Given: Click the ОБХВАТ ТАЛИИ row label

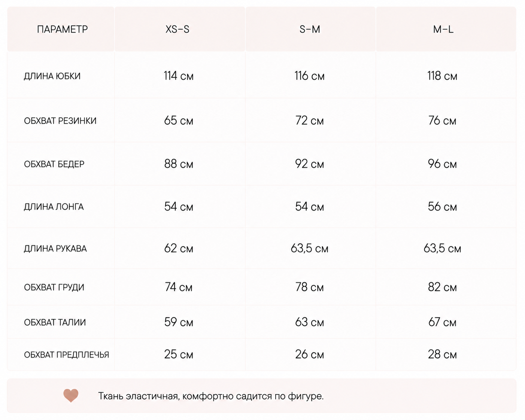Looking at the screenshot, I should click(x=55, y=322).
